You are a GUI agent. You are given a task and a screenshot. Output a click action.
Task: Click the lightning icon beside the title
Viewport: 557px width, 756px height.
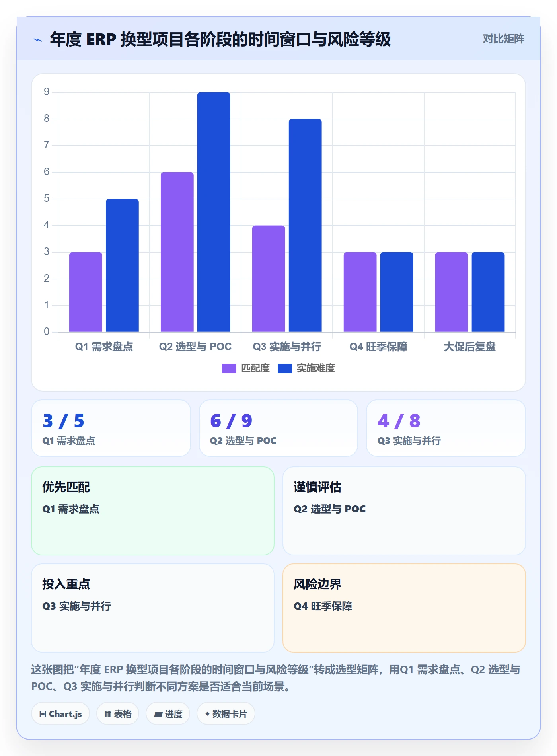click(38, 40)
